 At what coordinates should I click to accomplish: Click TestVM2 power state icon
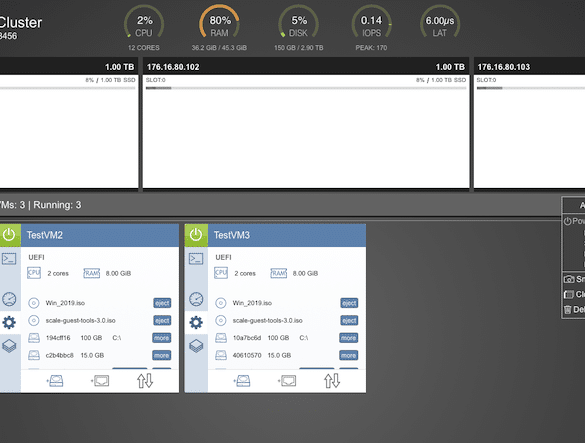pos(9,235)
